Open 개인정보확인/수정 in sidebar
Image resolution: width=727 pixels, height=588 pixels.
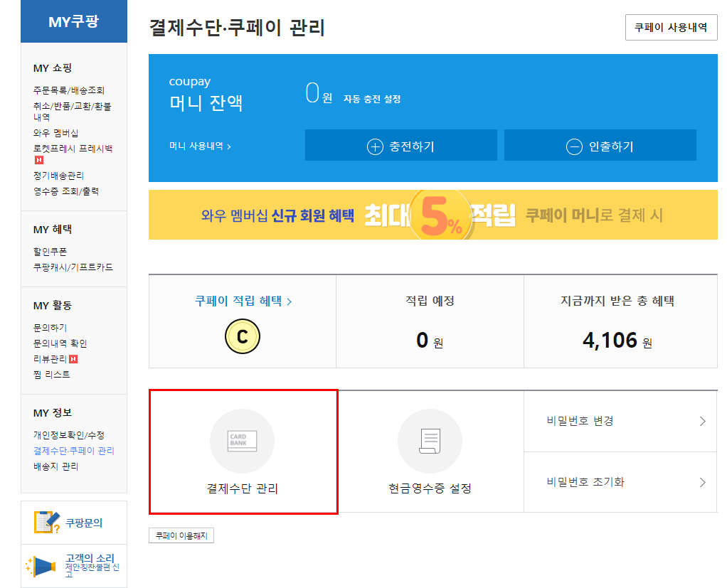tap(68, 435)
